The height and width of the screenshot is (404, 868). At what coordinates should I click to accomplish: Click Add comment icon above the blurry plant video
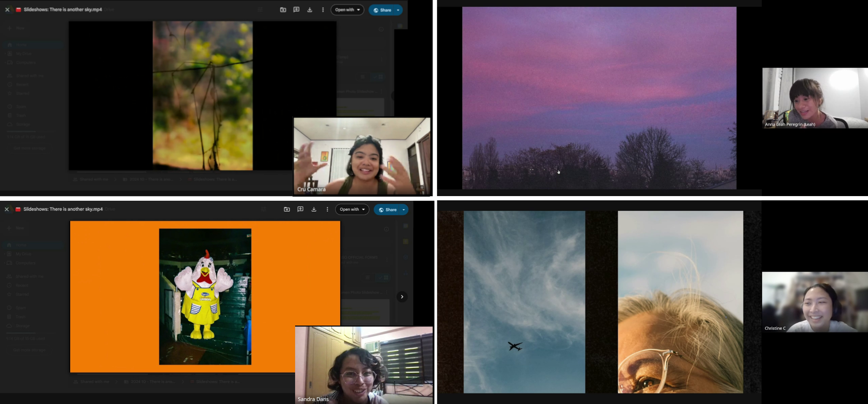coord(296,10)
